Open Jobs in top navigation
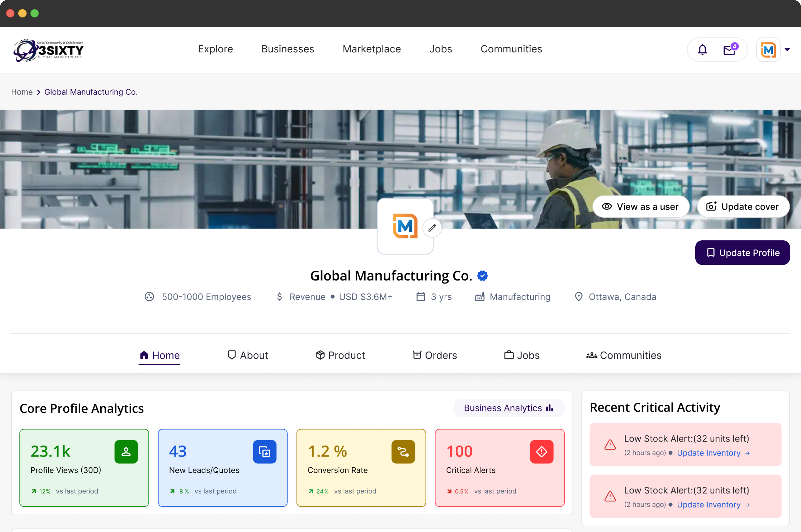The width and height of the screenshot is (801, 532). [440, 49]
